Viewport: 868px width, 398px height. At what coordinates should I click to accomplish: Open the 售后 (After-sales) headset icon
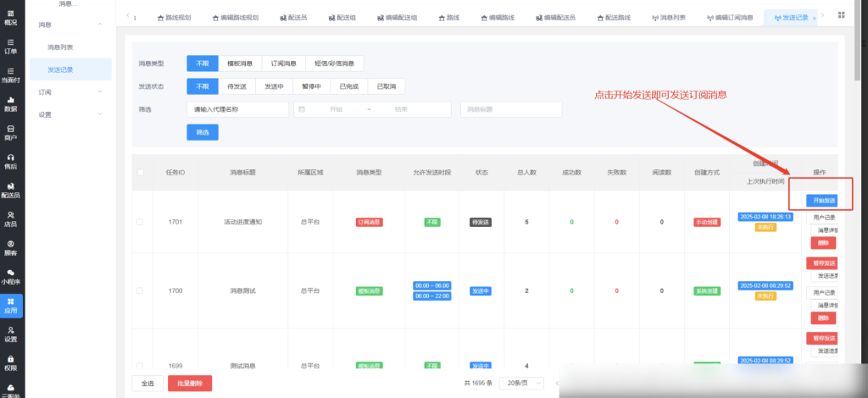click(11, 161)
